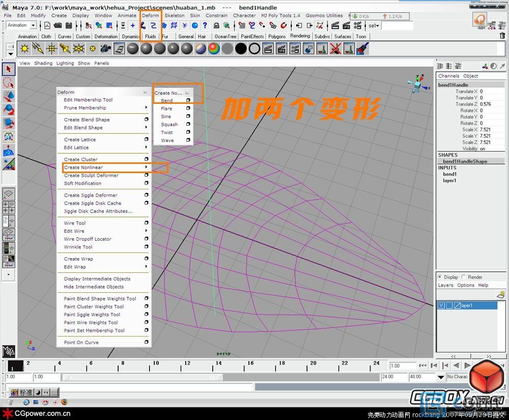Expand the Edit Wrap submenu
509x420 pixels.
pyautogui.click(x=147, y=266)
